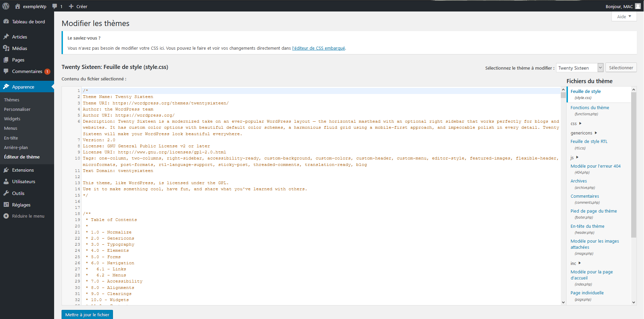Click line 28 '6.2 - Menus' text
This screenshot has width=644, height=319.
coord(111,275)
